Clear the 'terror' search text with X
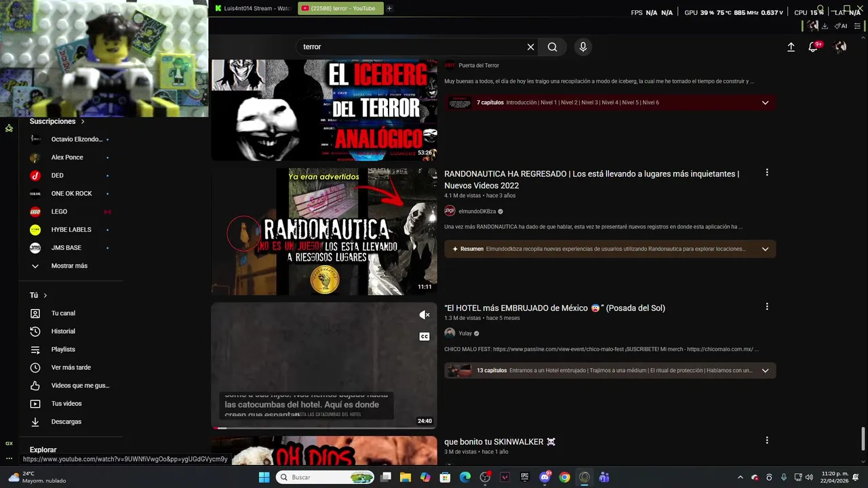 pyautogui.click(x=530, y=47)
